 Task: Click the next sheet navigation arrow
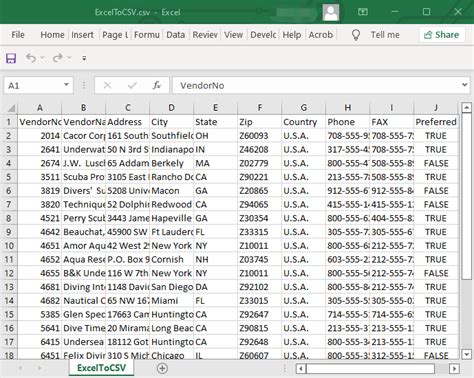39,368
